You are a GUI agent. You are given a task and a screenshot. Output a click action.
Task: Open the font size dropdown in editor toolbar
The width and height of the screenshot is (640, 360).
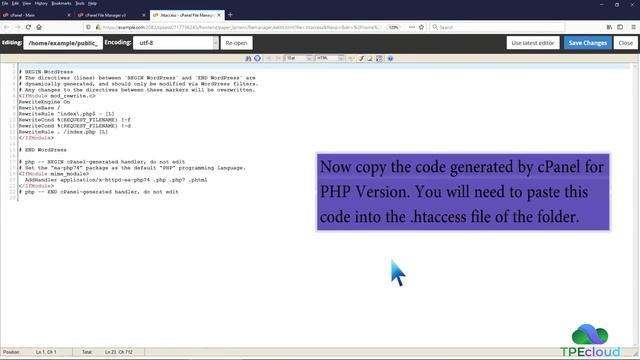pos(298,58)
